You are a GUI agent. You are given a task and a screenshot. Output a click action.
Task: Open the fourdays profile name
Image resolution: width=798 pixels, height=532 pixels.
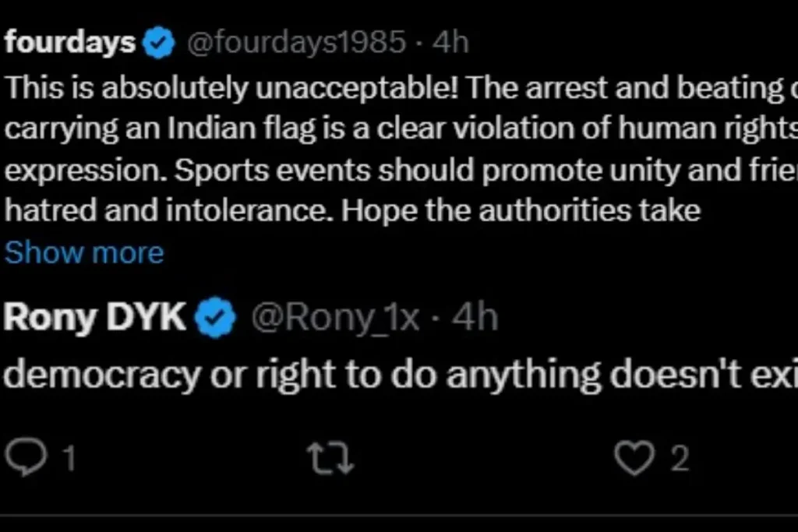[x=70, y=42]
